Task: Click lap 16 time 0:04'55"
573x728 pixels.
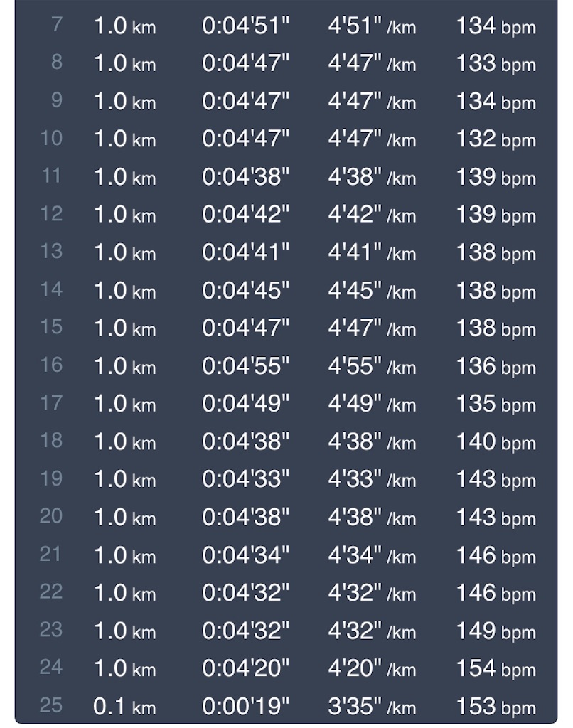Action: (246, 366)
